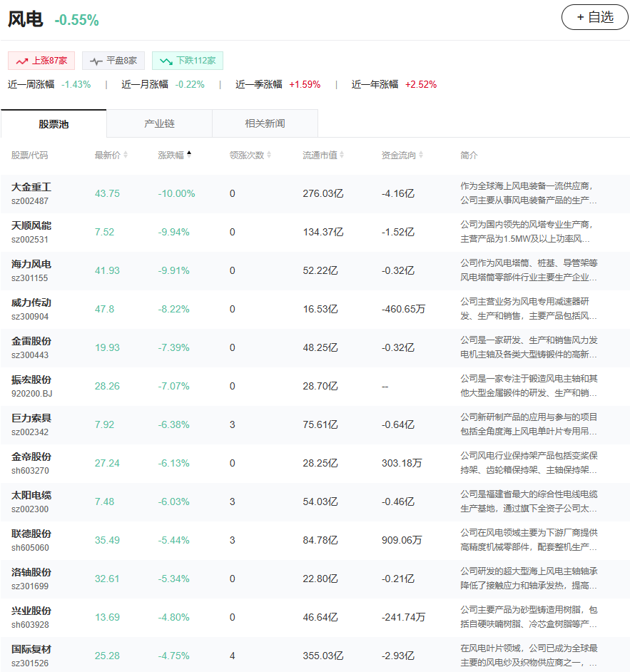Select price 47.8 of 威力传动
The height and width of the screenshot is (672, 630).
pos(105,309)
